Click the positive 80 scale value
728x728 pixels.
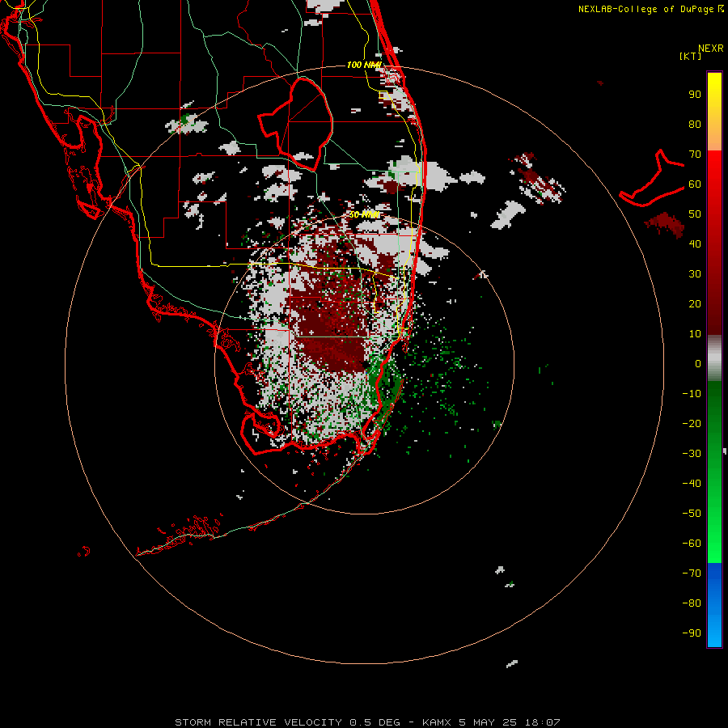click(x=695, y=124)
